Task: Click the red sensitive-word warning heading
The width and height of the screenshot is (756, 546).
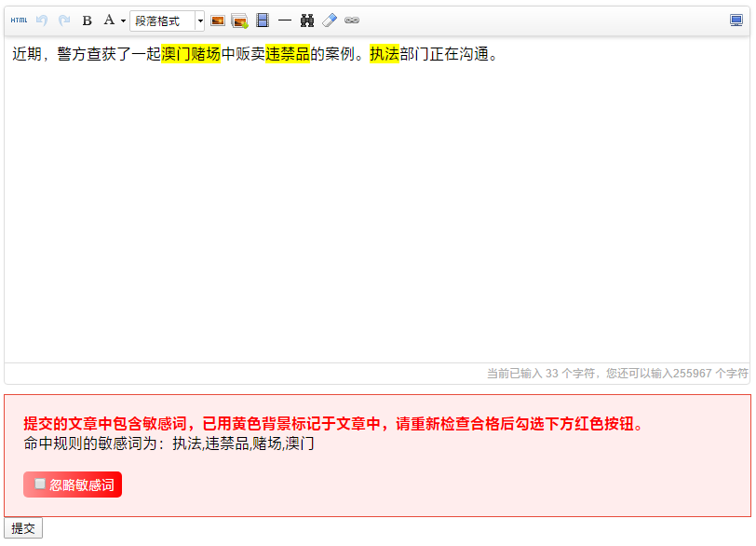Action: tap(333, 424)
